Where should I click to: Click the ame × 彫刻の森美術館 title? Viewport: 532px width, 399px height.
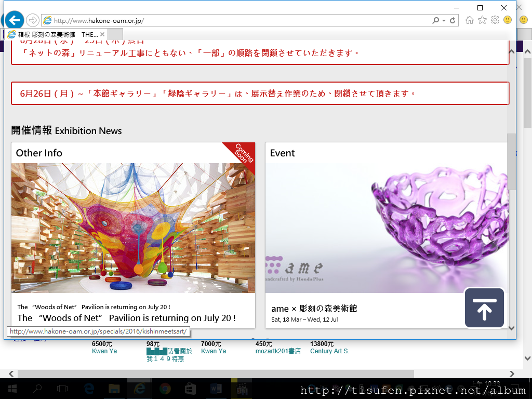[x=314, y=309]
